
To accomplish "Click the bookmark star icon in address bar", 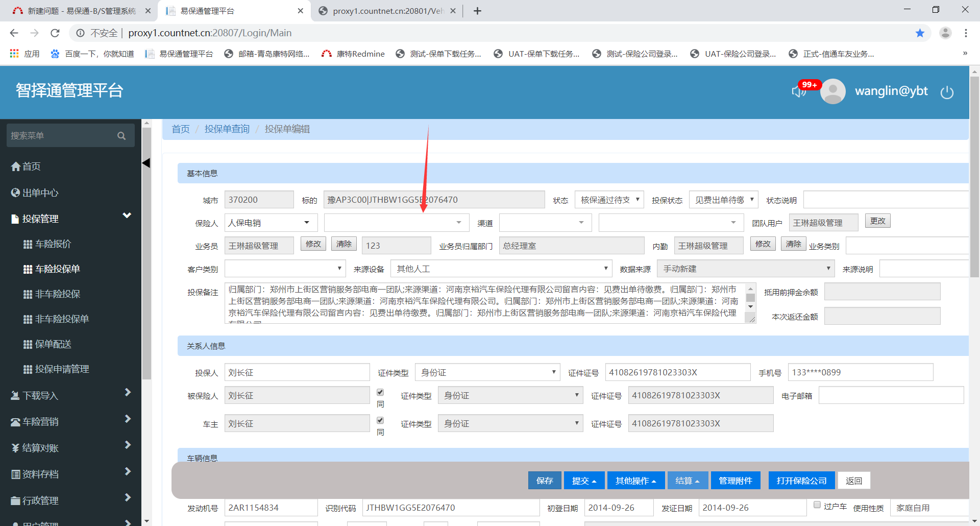I will tap(920, 33).
